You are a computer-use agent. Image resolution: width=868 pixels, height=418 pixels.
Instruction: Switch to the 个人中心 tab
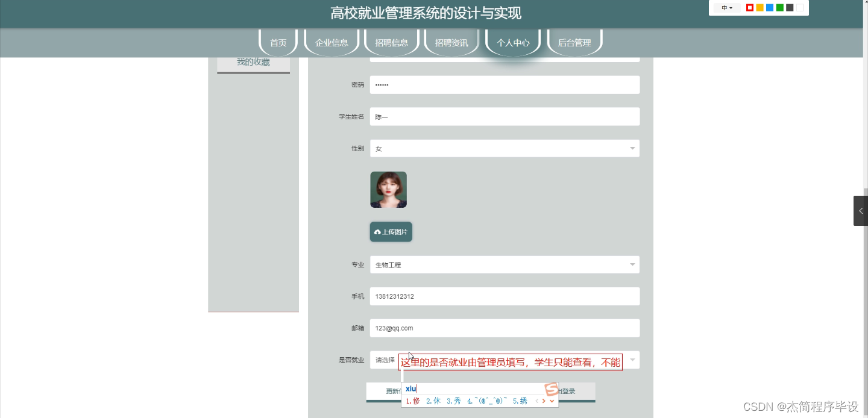click(x=512, y=42)
